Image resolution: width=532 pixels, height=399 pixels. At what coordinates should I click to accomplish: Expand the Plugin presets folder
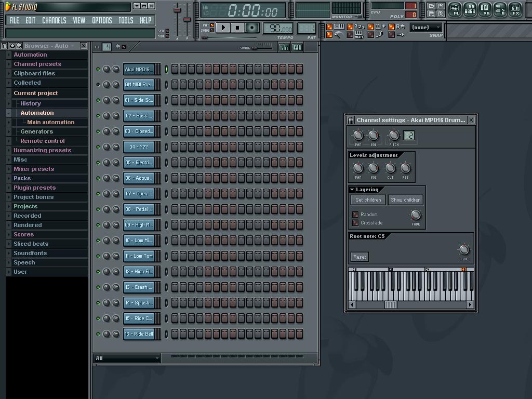click(x=34, y=188)
